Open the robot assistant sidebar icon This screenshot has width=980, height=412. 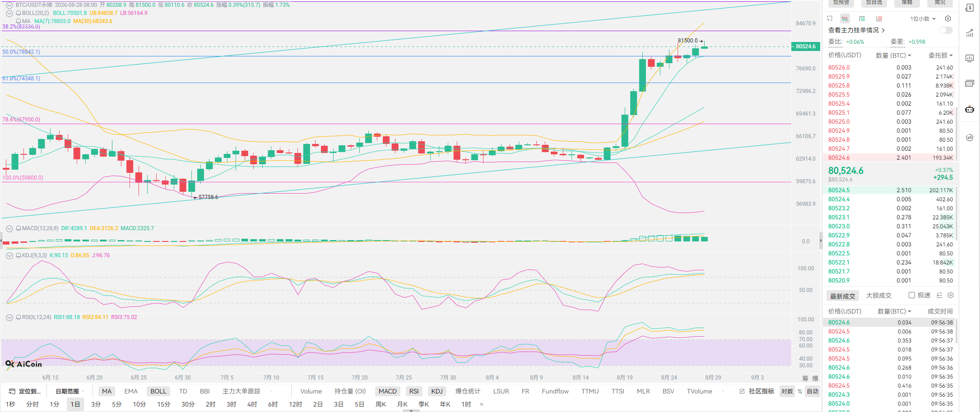pyautogui.click(x=970, y=109)
